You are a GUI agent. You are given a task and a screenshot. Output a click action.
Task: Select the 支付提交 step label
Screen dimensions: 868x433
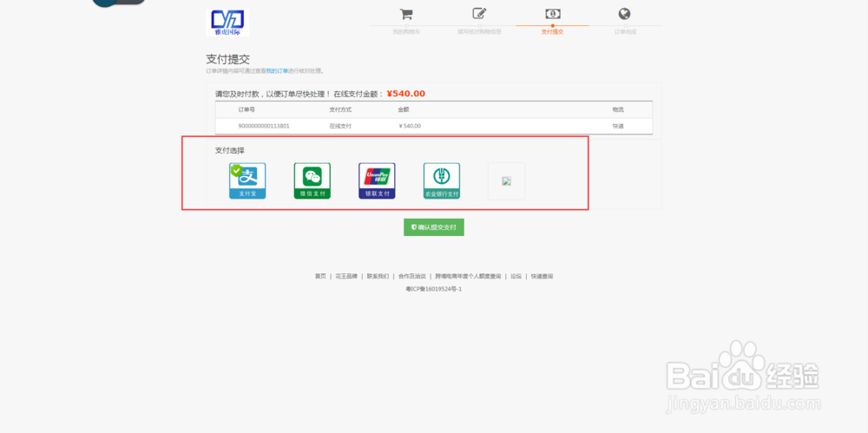pyautogui.click(x=552, y=32)
